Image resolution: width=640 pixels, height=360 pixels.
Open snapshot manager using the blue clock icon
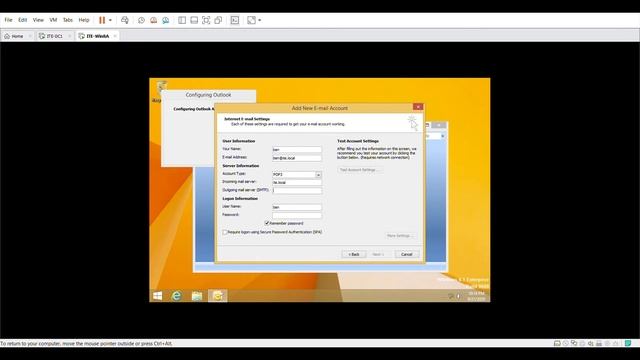coord(166,20)
